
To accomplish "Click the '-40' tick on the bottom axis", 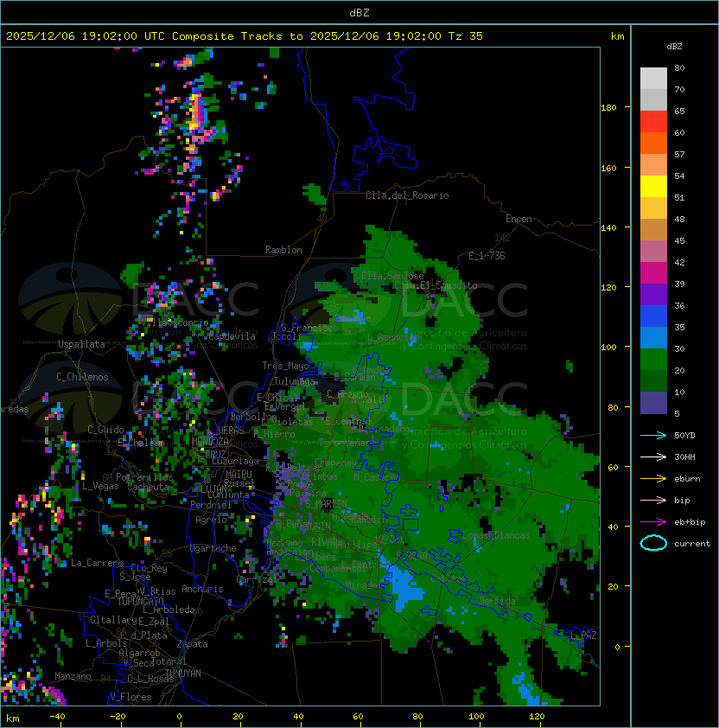I will coord(58,717).
